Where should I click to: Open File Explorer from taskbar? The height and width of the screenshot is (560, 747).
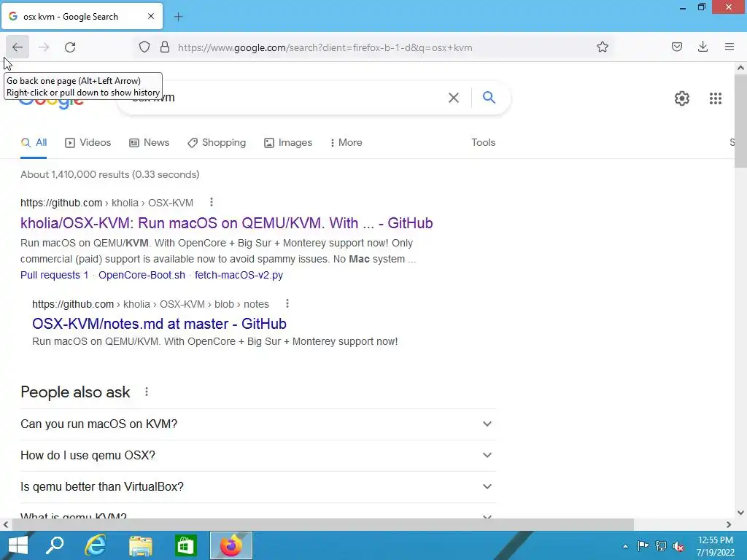[140, 545]
